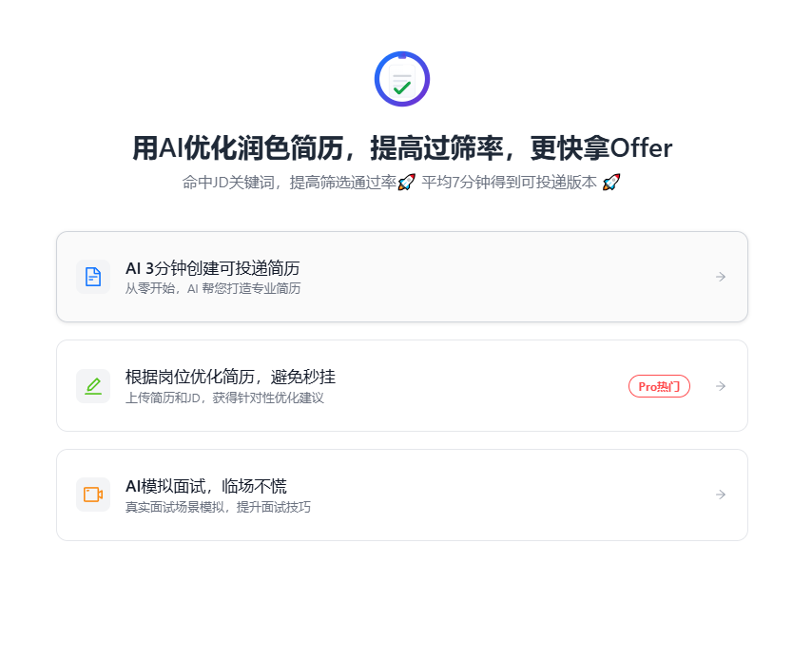Select 根据岗位优化简历，避免秒挂 title
This screenshot has height=660, width=812.
pyautogui.click(x=230, y=377)
